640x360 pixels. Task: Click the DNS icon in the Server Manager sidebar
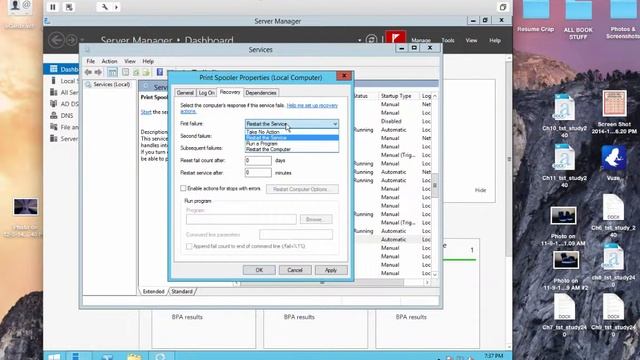(x=53, y=116)
